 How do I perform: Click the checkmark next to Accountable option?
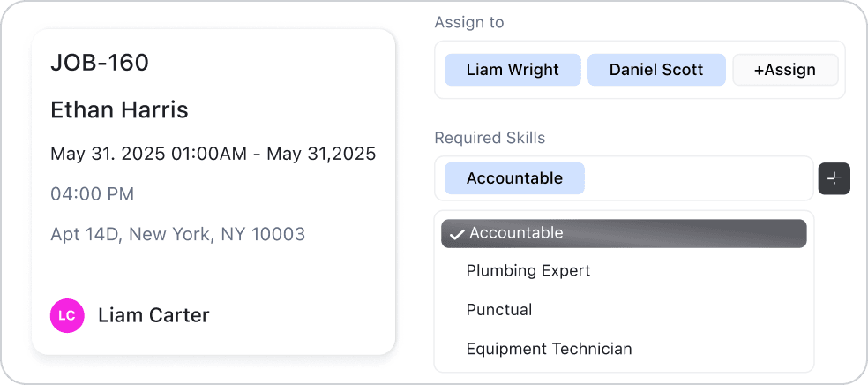tap(457, 234)
